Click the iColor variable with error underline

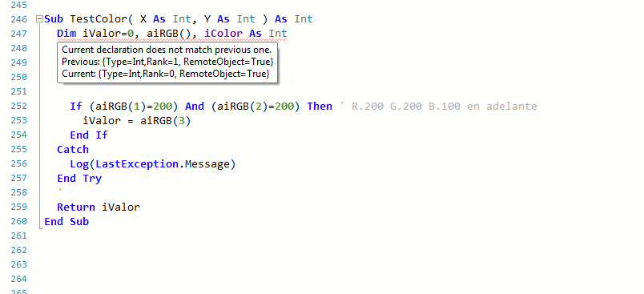coord(223,34)
